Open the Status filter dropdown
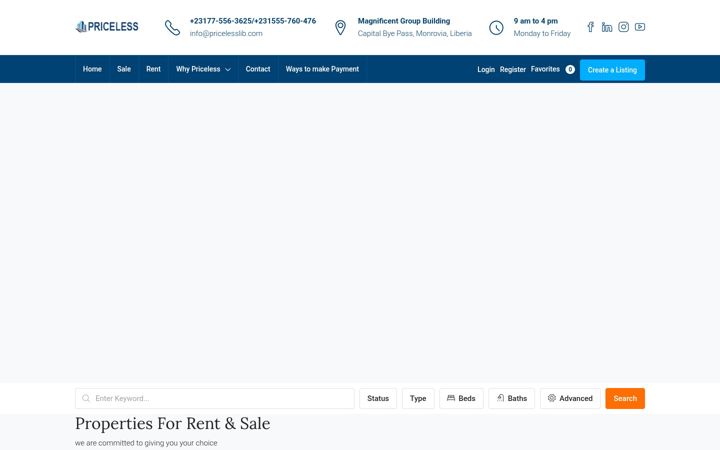The height and width of the screenshot is (450, 720). click(378, 399)
